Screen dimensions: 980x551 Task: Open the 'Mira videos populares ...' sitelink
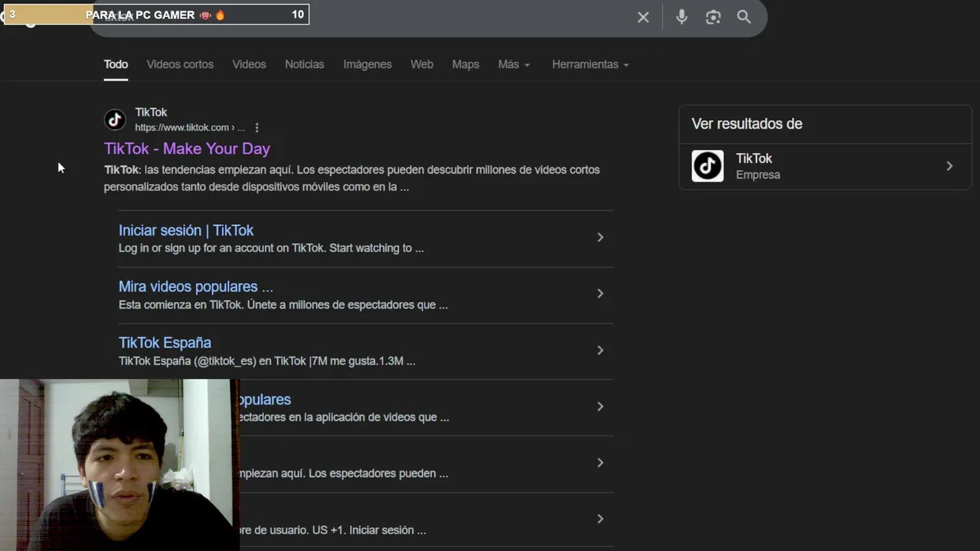(x=196, y=287)
